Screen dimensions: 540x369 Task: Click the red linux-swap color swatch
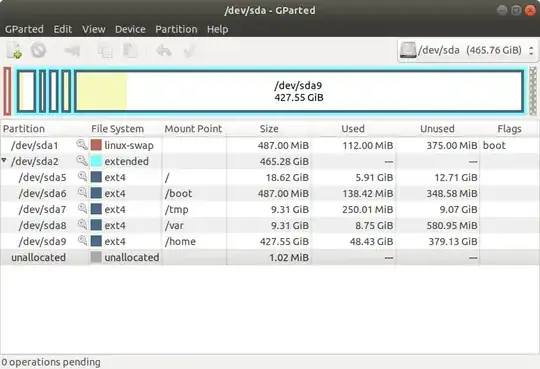[96, 145]
